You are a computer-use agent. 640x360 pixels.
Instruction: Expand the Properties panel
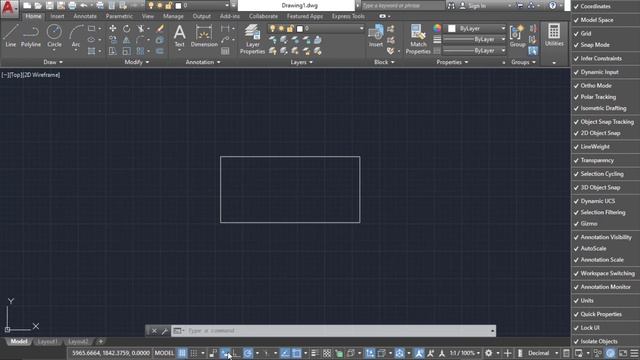coord(452,62)
